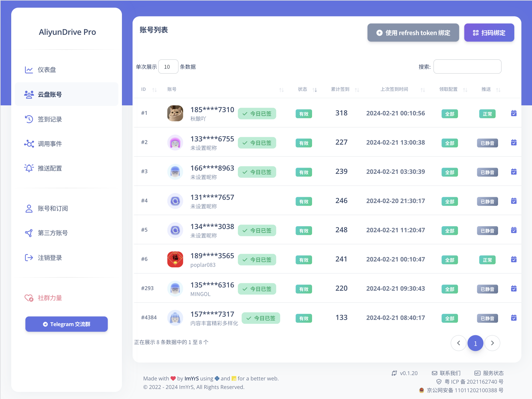532x399 pixels.
Task: Select page 1 in pagination
Action: pos(475,343)
